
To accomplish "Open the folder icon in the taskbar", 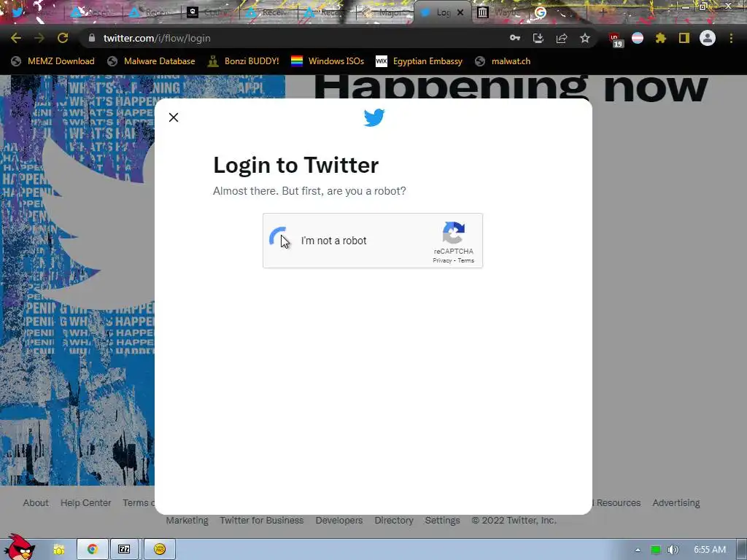I will (x=59, y=550).
